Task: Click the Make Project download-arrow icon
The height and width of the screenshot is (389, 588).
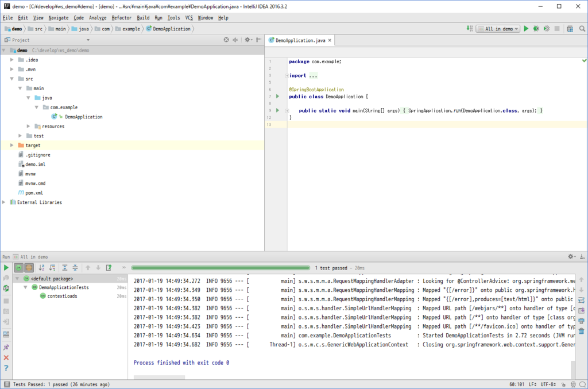Action: pos(470,29)
